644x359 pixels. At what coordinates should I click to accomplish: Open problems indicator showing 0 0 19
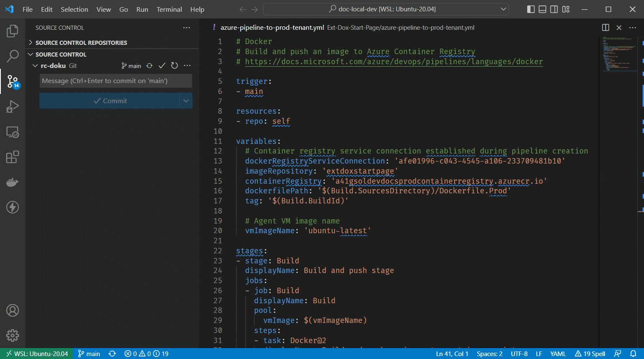(x=146, y=354)
